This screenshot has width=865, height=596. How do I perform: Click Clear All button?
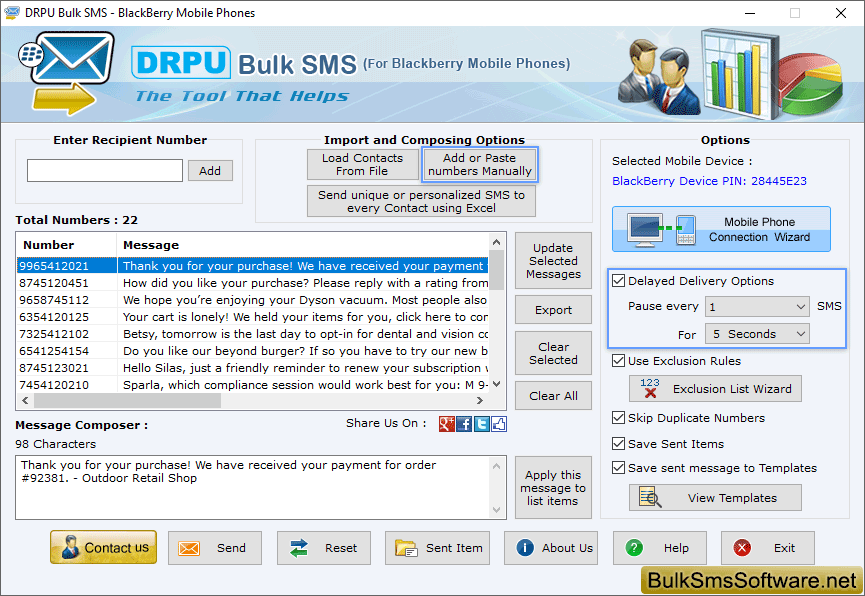553,396
